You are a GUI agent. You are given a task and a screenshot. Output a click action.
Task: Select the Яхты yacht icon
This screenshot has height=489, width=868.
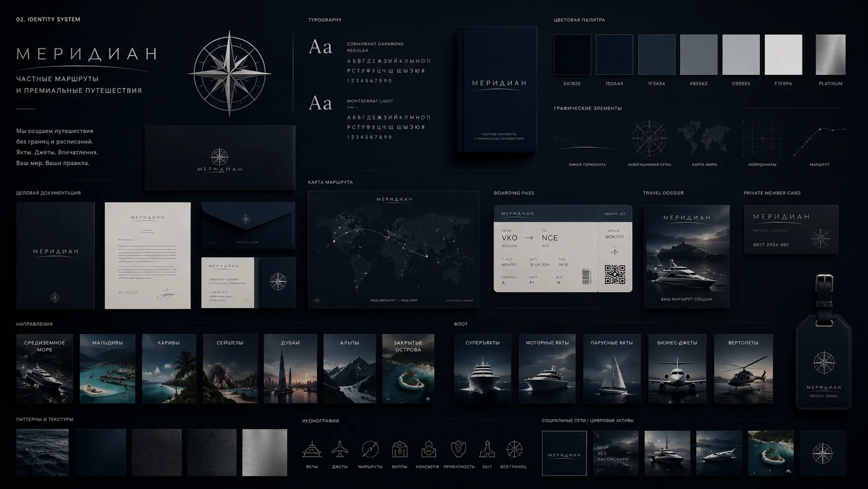pos(311,450)
